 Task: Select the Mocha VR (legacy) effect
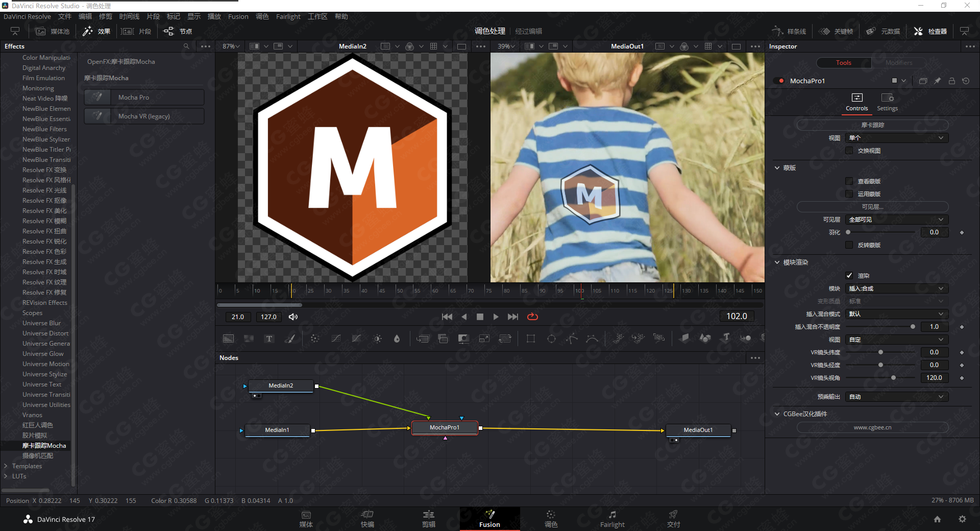[144, 116]
